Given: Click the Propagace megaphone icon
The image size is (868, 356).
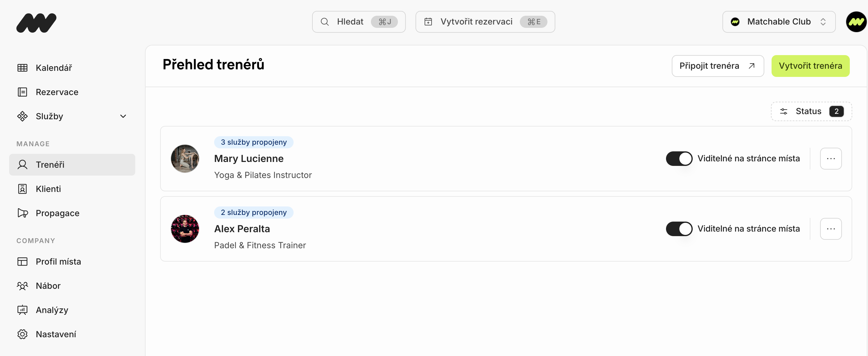Looking at the screenshot, I should coord(22,213).
